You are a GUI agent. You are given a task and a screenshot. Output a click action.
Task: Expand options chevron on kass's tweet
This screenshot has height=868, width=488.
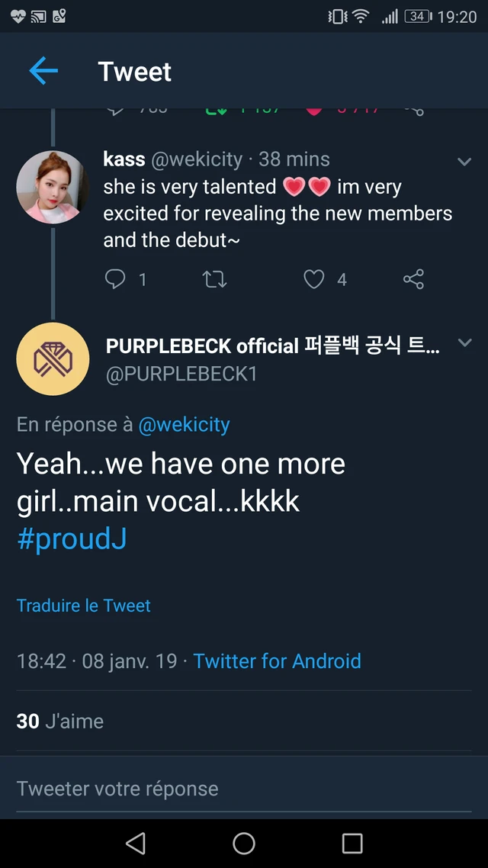click(x=464, y=162)
